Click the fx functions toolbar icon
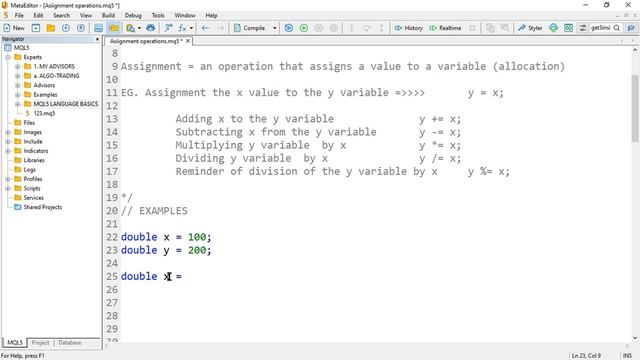Screen dimensions: 640x360 tap(182, 28)
